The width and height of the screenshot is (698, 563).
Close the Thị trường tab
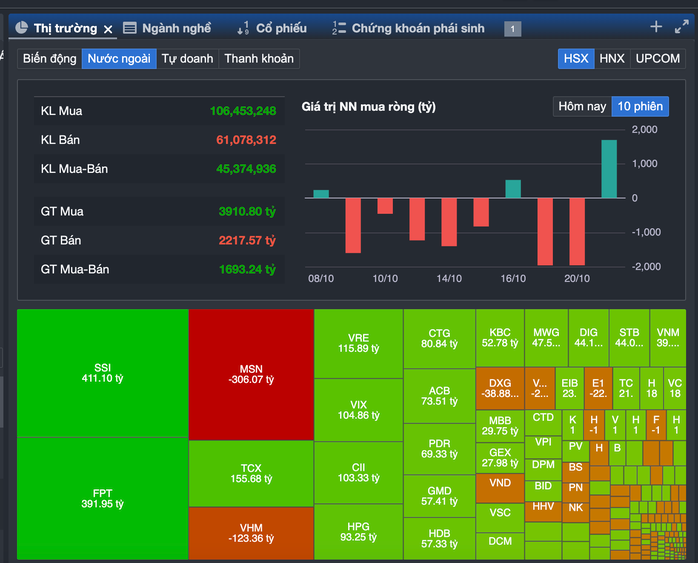pos(108,29)
